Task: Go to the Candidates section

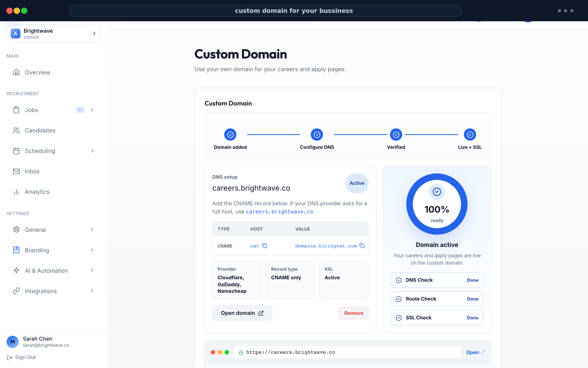Action: (54, 130)
